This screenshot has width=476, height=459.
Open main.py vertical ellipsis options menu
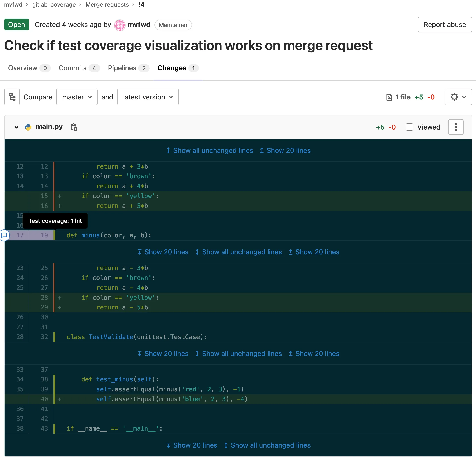[455, 127]
